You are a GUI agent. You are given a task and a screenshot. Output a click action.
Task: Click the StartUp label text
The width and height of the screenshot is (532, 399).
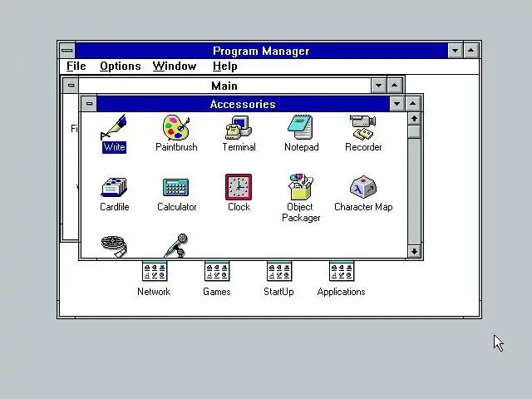click(279, 292)
